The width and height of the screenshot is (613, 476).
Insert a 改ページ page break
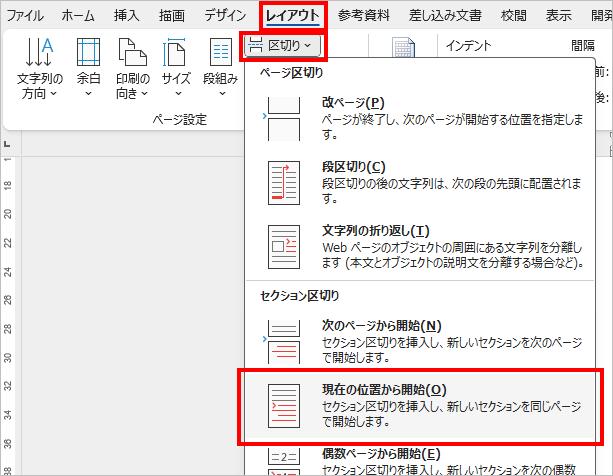[x=420, y=119]
